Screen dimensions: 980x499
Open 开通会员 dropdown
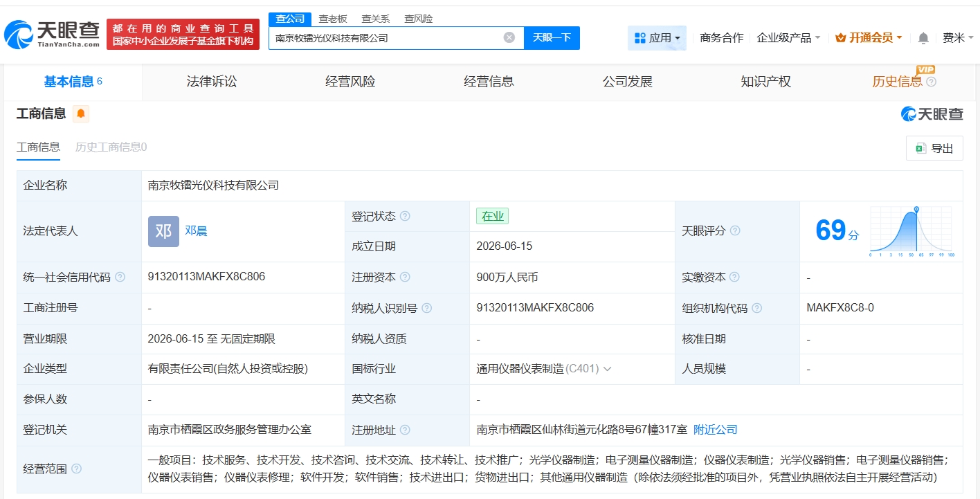click(x=869, y=38)
